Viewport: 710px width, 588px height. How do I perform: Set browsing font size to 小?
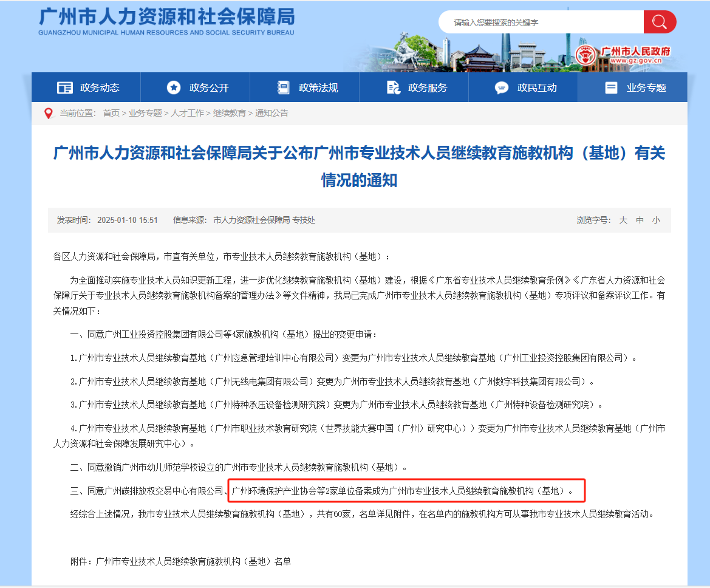pyautogui.click(x=656, y=220)
